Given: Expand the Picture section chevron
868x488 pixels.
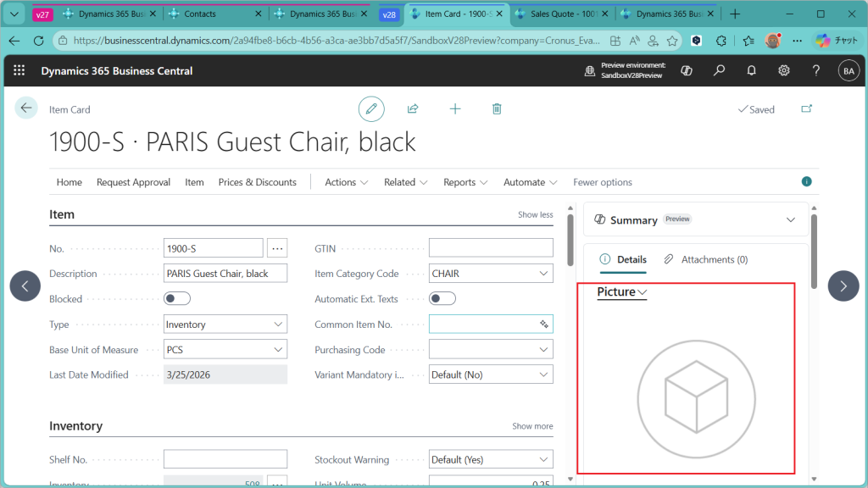Looking at the screenshot, I should point(642,292).
